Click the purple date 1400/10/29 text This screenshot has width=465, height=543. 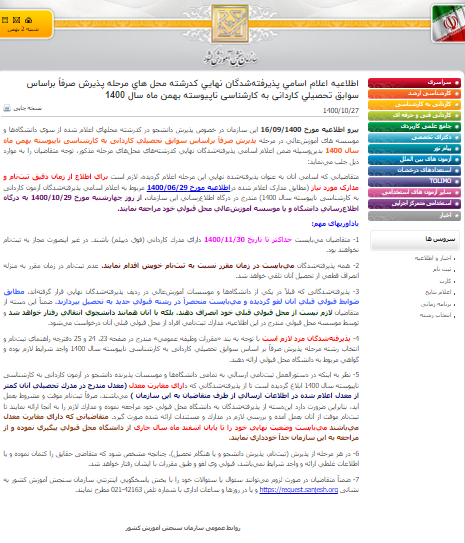coord(51,198)
